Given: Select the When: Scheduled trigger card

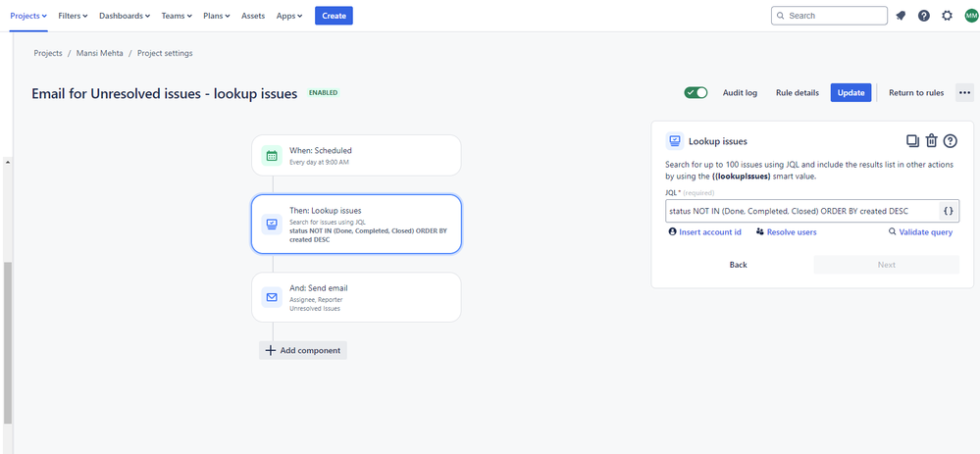Looking at the screenshot, I should click(x=356, y=156).
